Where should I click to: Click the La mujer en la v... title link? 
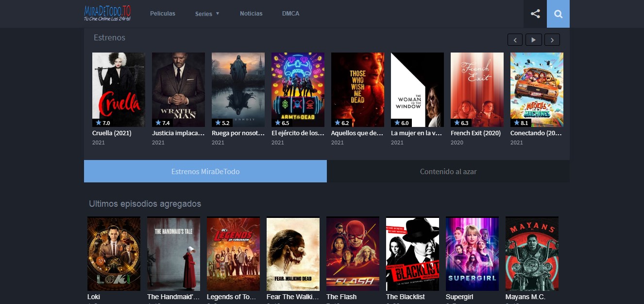coord(417,133)
